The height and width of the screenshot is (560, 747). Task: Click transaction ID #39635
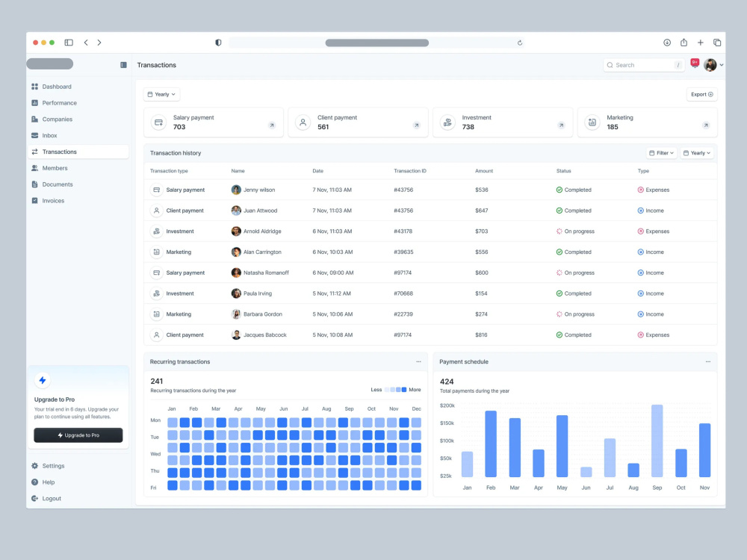[x=403, y=252]
